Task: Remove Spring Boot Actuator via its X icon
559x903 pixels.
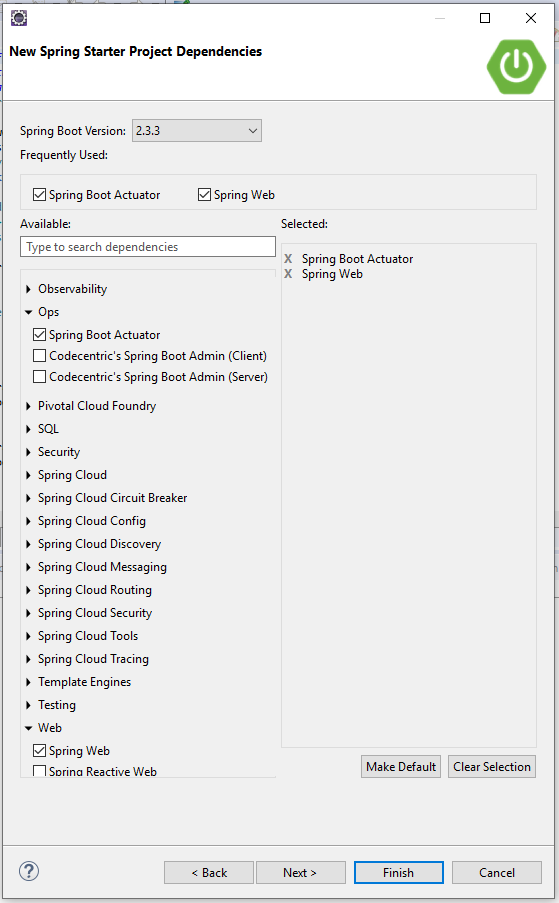Action: point(288,259)
